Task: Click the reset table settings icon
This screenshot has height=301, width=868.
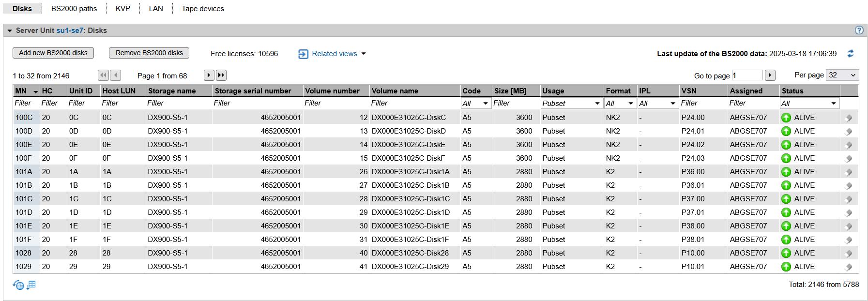Action: 18,285
